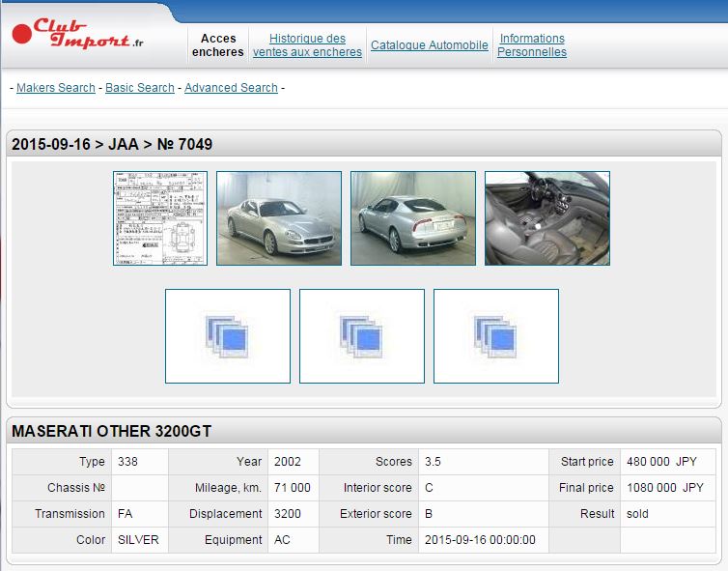Open Advanced Search link

pos(231,88)
